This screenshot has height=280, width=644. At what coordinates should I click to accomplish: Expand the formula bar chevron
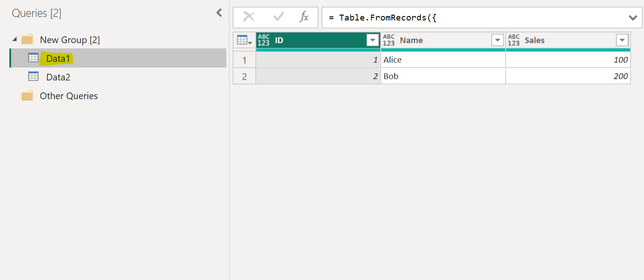pyautogui.click(x=632, y=18)
